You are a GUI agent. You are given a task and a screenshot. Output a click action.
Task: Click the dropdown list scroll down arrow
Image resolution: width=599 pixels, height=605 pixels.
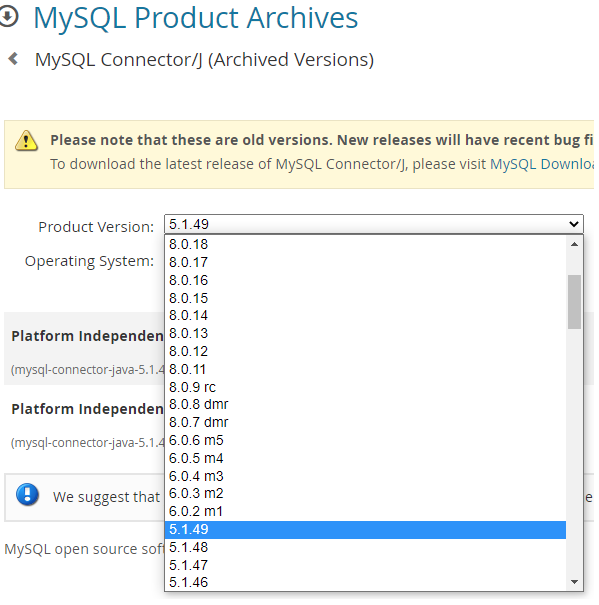tap(574, 582)
